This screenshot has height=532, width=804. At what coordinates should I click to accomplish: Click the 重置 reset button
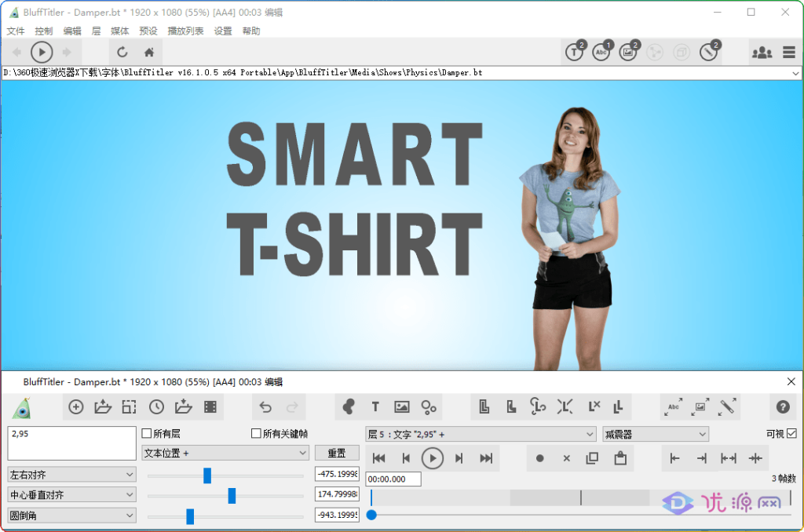(x=337, y=453)
